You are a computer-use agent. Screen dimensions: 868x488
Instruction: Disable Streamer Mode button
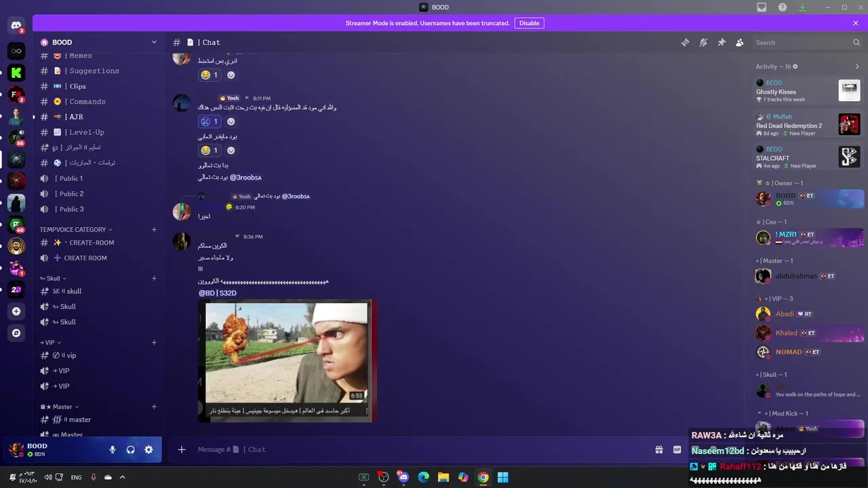pyautogui.click(x=529, y=23)
